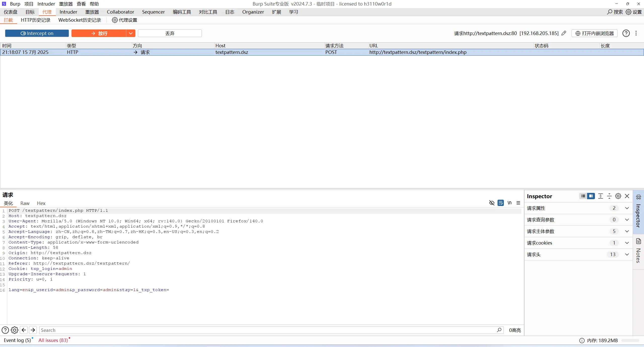Toggle hidden characters eye icon in editor
Screen dimensions: 644x347
pyautogui.click(x=491, y=203)
